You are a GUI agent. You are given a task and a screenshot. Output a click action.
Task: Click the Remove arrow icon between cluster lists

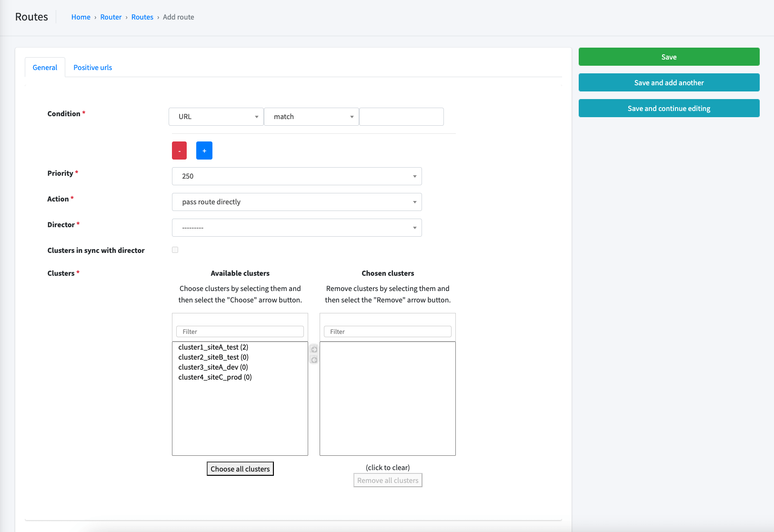tap(314, 360)
